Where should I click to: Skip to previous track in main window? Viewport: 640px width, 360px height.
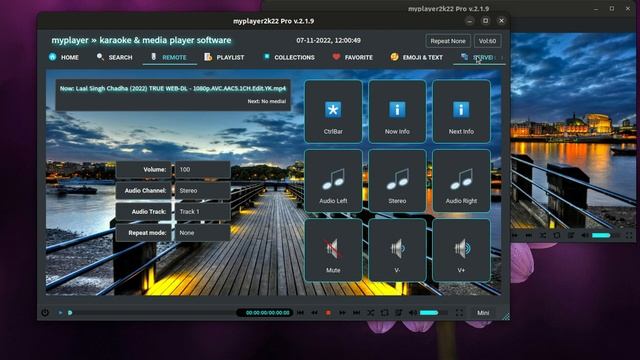(300, 313)
